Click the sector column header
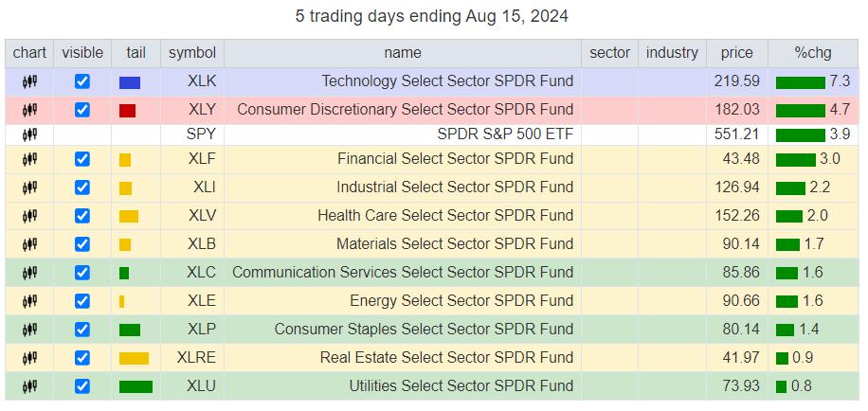Screen dimensions: 868x411 [x=609, y=53]
